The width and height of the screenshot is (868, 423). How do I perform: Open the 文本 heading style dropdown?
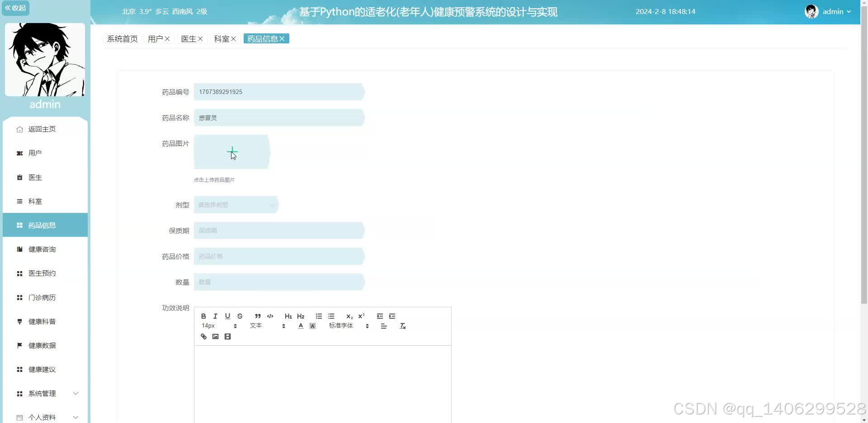click(267, 326)
